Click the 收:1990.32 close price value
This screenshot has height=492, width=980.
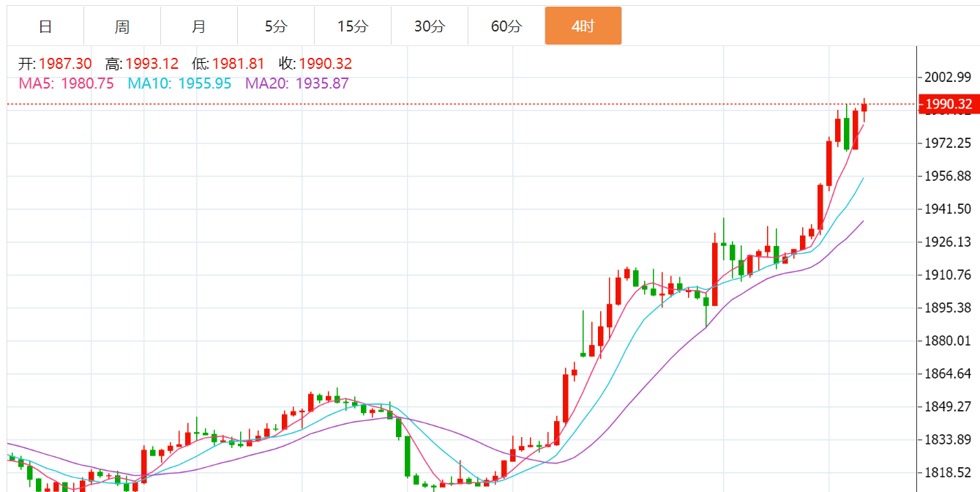(315, 64)
